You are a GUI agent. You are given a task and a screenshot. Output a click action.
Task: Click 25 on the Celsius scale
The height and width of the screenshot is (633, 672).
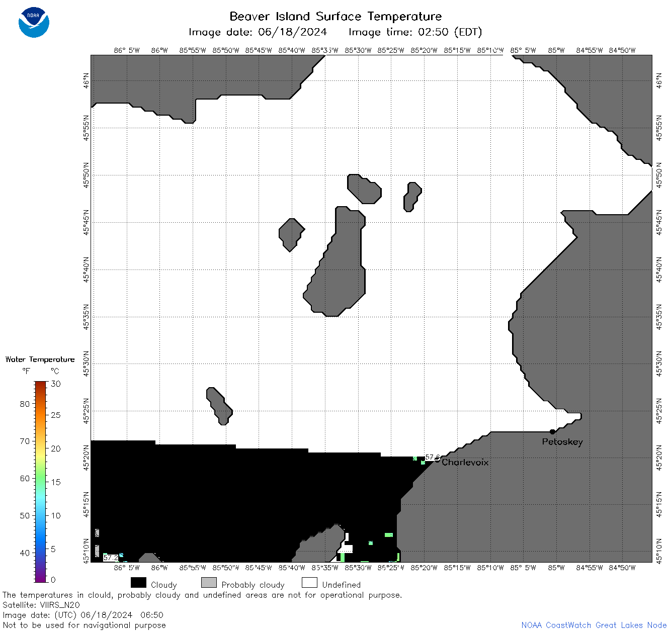(x=56, y=415)
